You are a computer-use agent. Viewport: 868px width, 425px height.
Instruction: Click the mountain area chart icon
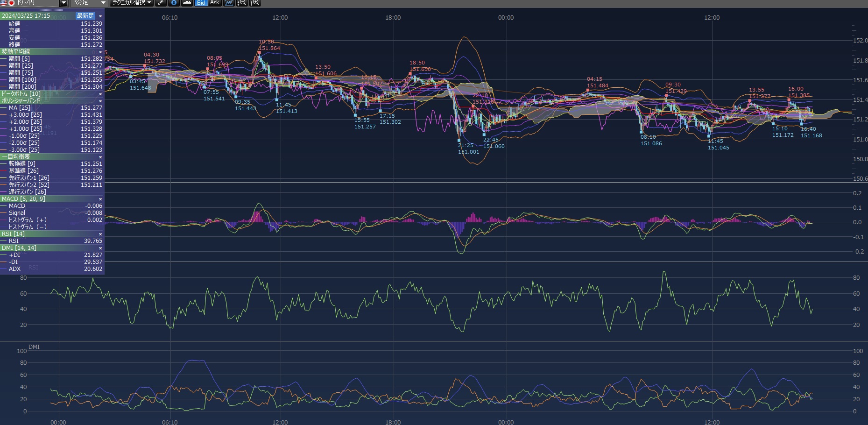click(187, 3)
